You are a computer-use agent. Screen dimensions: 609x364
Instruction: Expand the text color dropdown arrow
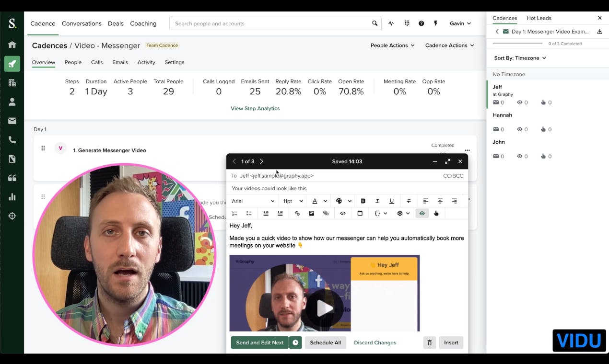(325, 201)
